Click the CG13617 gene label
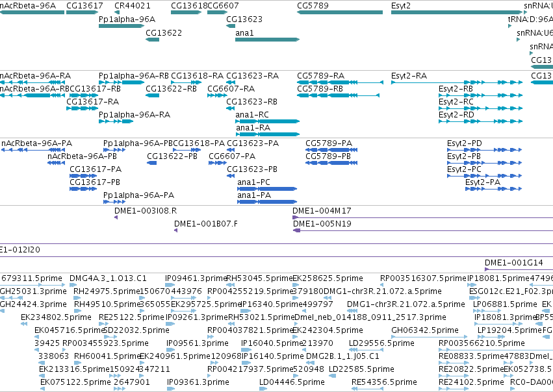The image size is (553, 392). (x=84, y=6)
